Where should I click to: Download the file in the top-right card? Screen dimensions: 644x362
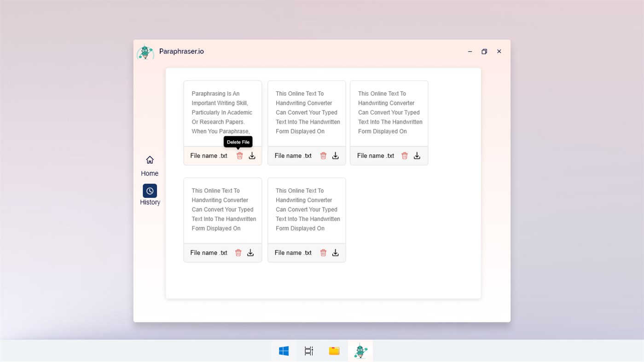[x=417, y=155]
